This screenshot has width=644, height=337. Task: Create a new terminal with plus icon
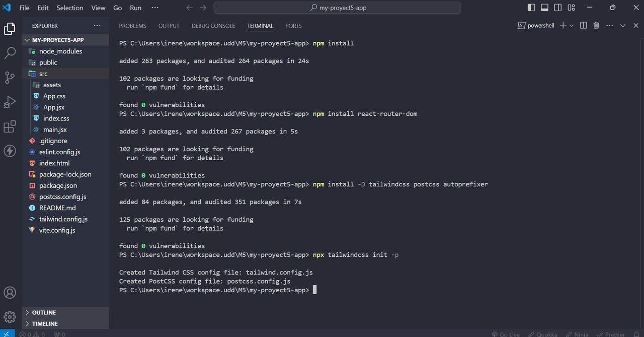pyautogui.click(x=563, y=25)
